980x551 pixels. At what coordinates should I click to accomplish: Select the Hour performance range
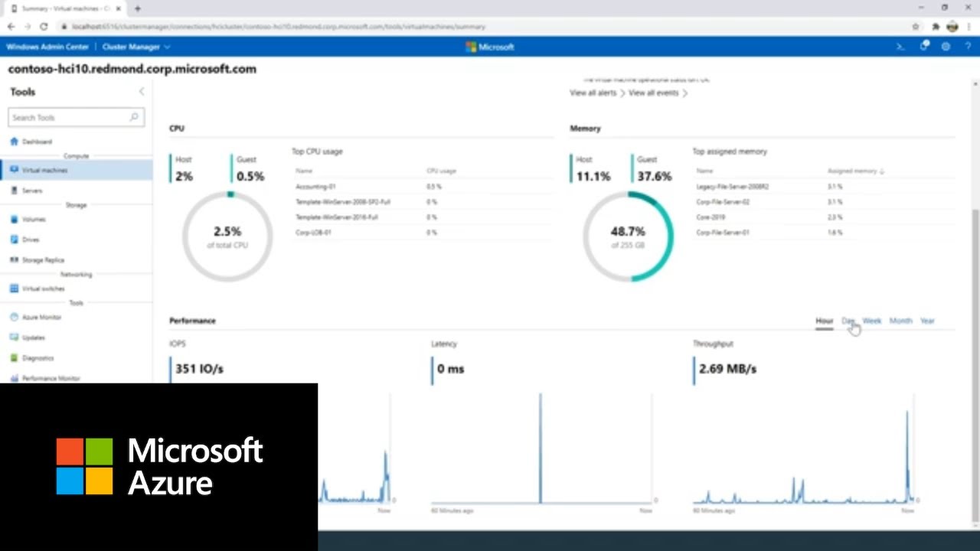(824, 321)
